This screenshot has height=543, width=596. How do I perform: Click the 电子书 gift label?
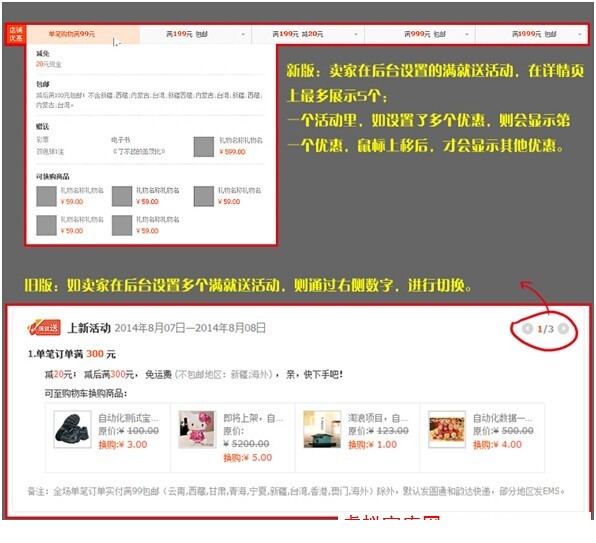[121, 140]
